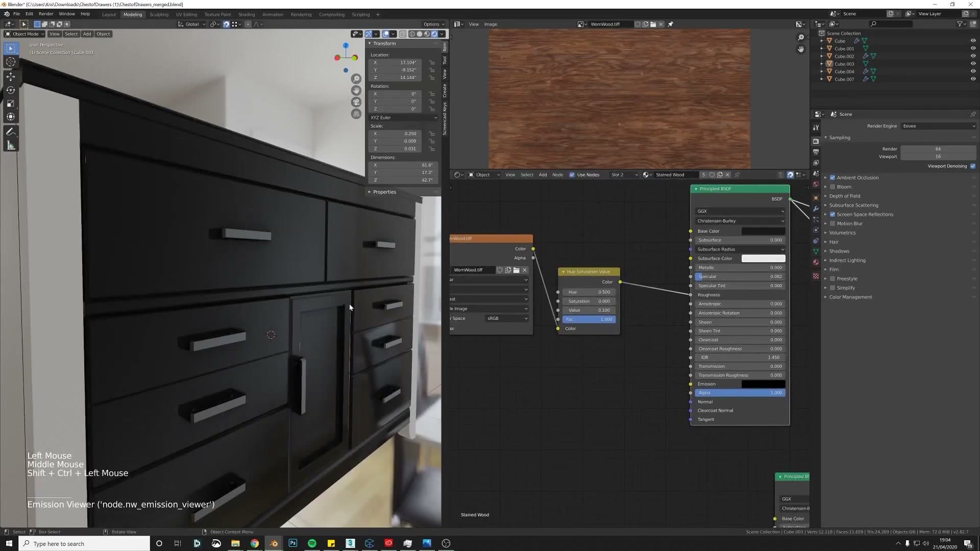Open the sRGB color space dropdown
This screenshot has width=980, height=551.
click(507, 318)
